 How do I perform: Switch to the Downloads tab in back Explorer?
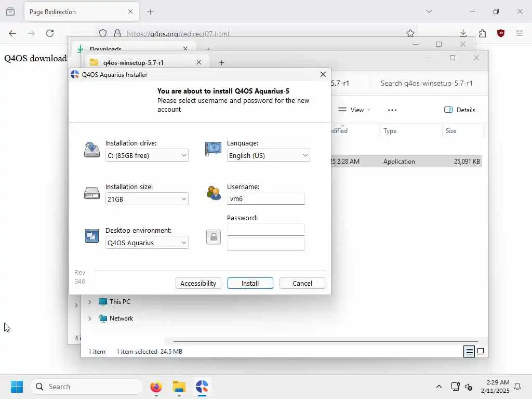[x=132, y=48]
